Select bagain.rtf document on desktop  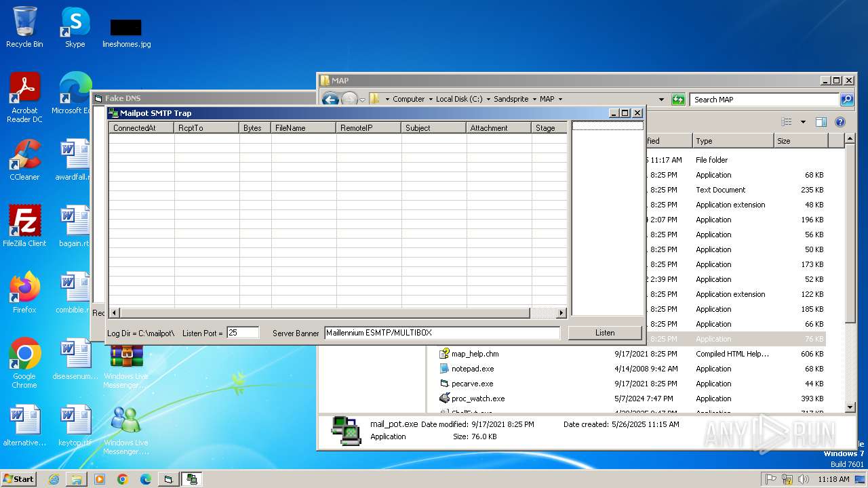click(73, 226)
